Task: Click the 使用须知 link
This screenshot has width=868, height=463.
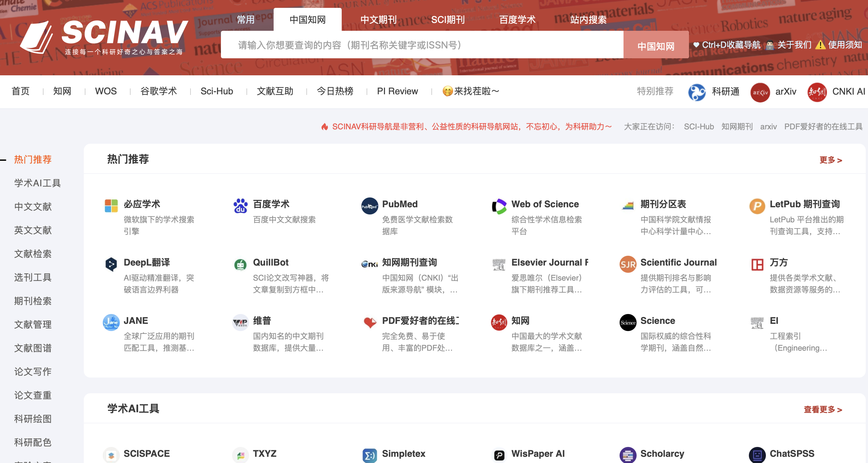Action: (844, 45)
